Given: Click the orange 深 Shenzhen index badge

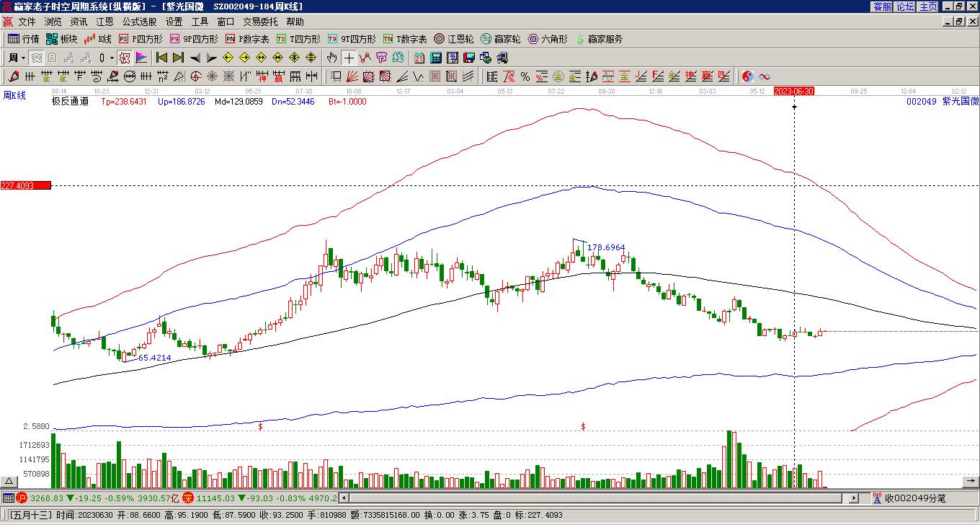Looking at the screenshot, I should 187,498.
